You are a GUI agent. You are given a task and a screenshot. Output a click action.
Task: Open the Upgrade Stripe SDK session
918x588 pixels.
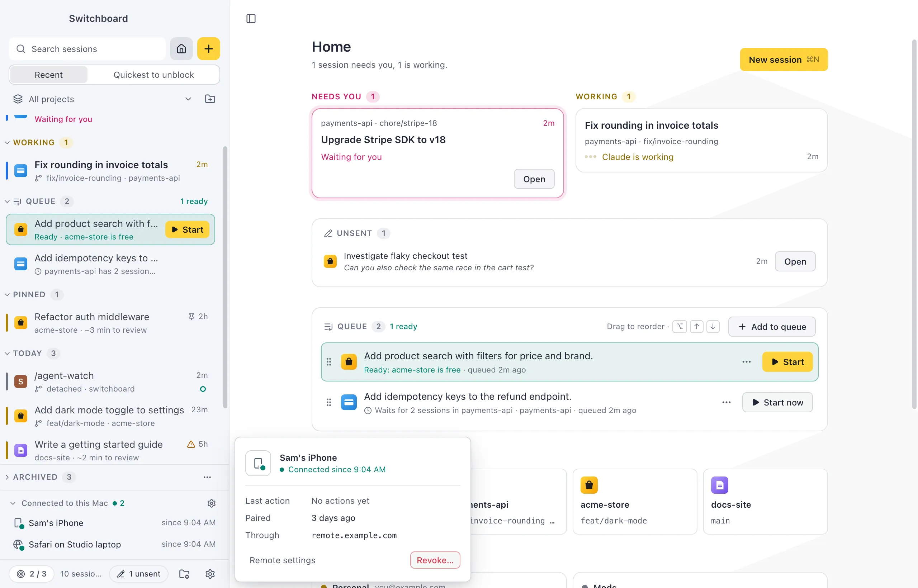tap(534, 179)
